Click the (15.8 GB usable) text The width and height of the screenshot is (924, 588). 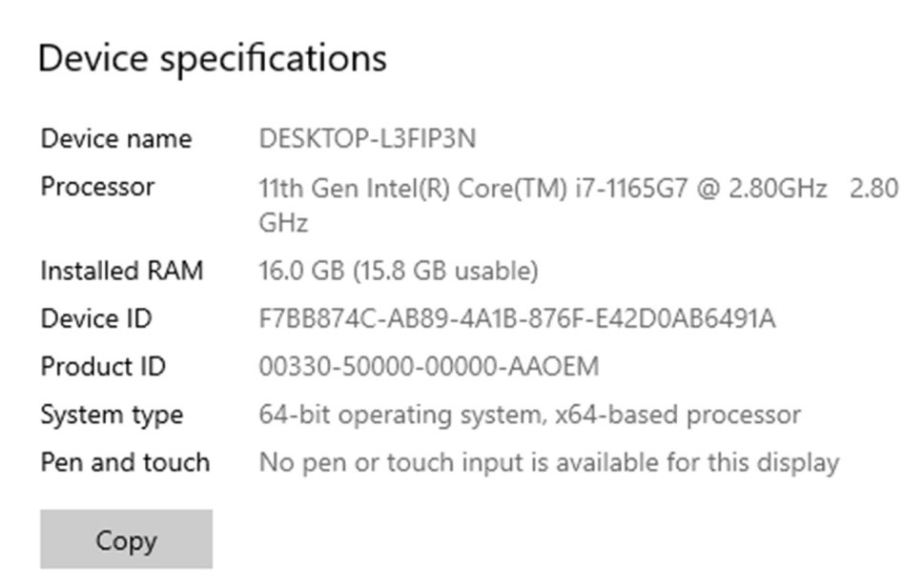pyautogui.click(x=446, y=272)
